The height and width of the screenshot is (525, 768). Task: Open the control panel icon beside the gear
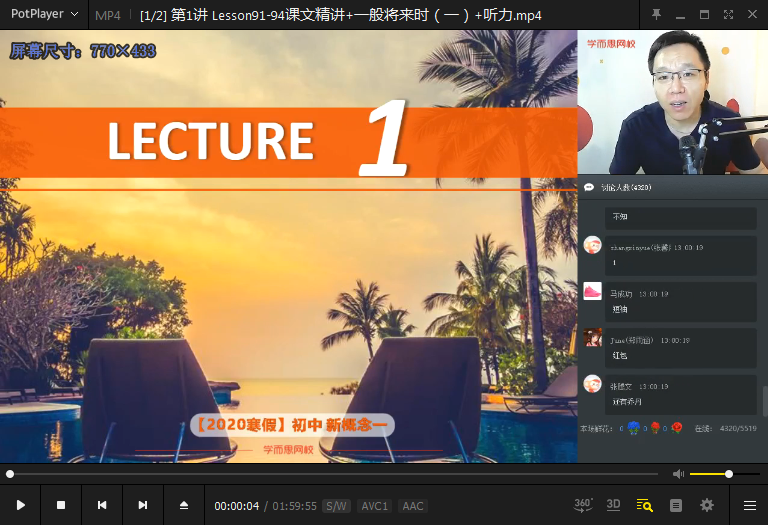coord(676,505)
